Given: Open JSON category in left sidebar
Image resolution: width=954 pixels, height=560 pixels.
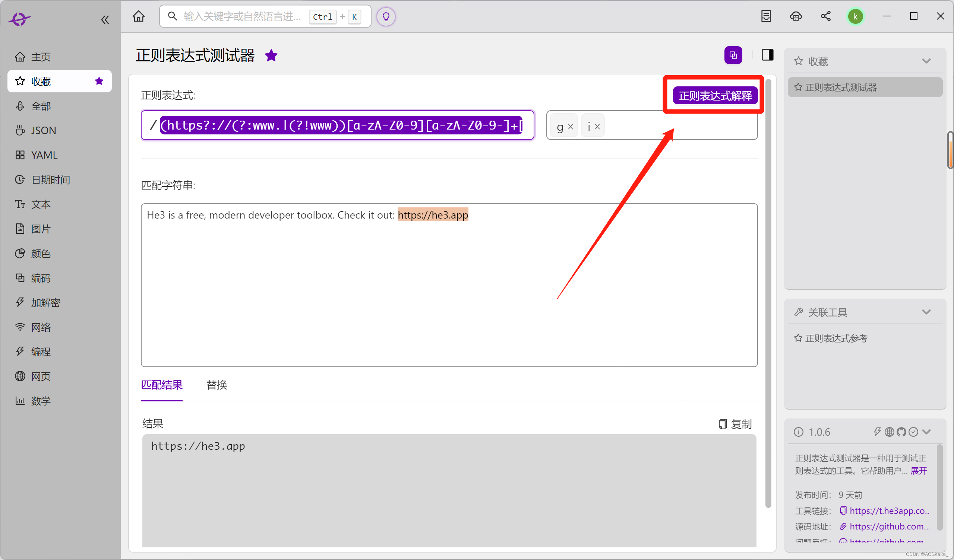Looking at the screenshot, I should point(44,131).
